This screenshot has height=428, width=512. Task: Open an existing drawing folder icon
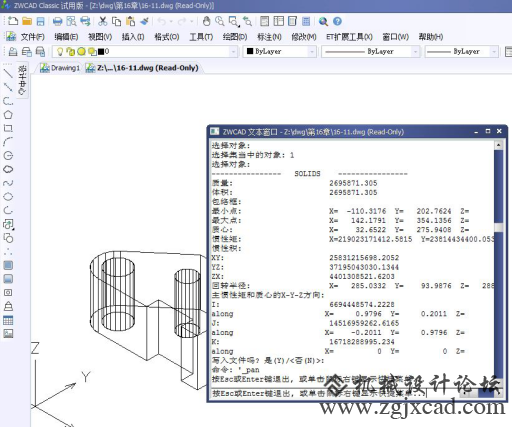(x=27, y=21)
